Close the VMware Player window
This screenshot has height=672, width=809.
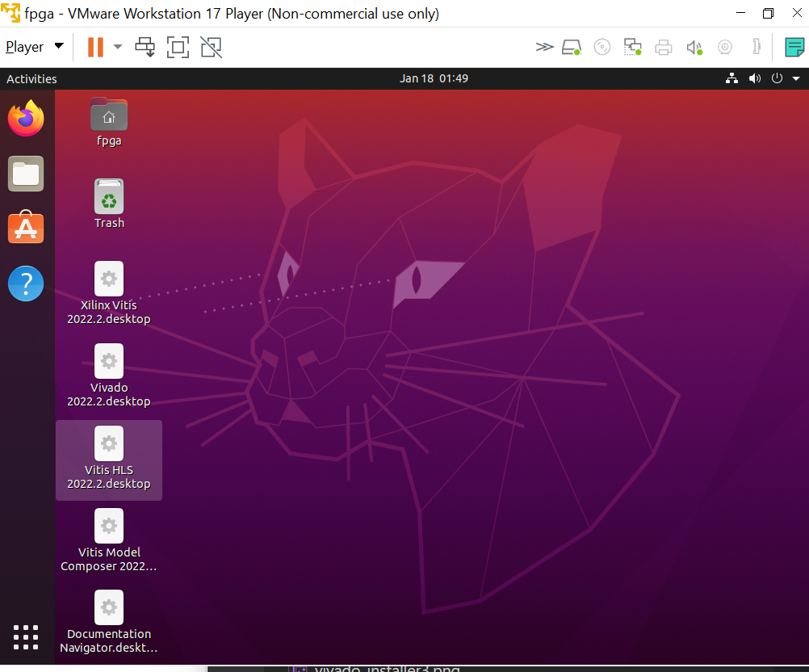pyautogui.click(x=797, y=13)
